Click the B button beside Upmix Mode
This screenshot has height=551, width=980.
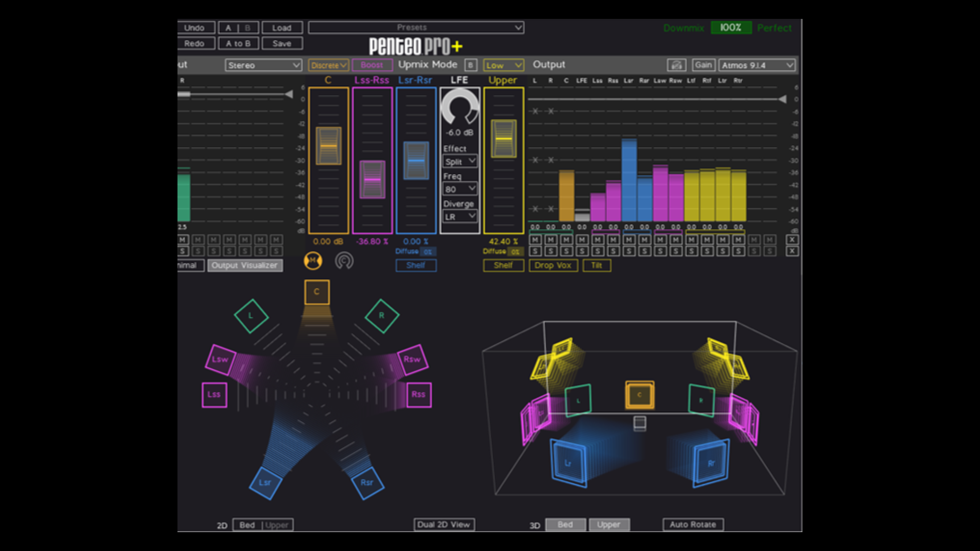(471, 65)
